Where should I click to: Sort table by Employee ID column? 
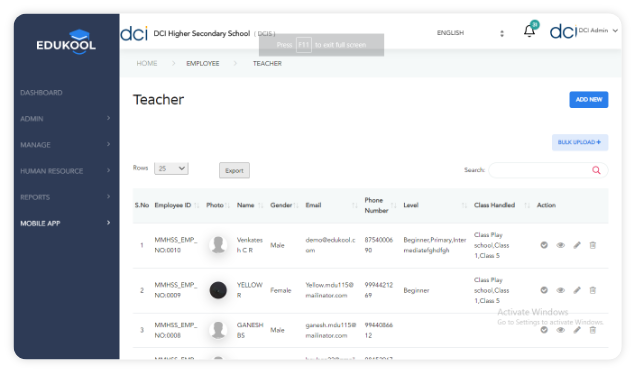pos(173,205)
